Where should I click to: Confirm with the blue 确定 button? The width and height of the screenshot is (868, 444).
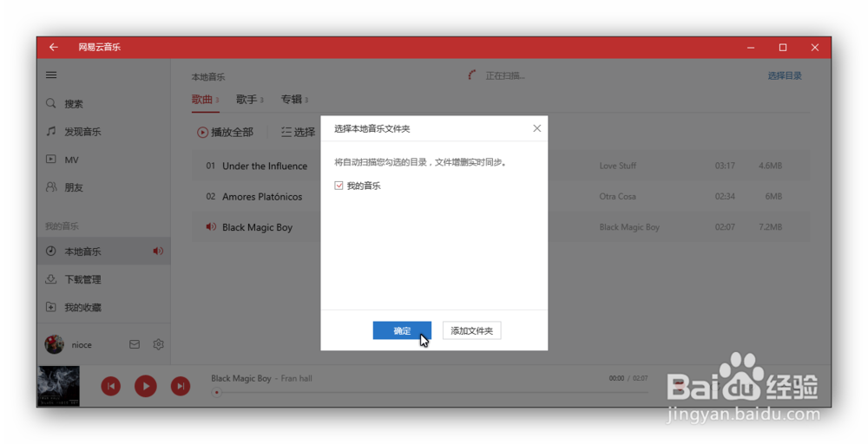(402, 330)
